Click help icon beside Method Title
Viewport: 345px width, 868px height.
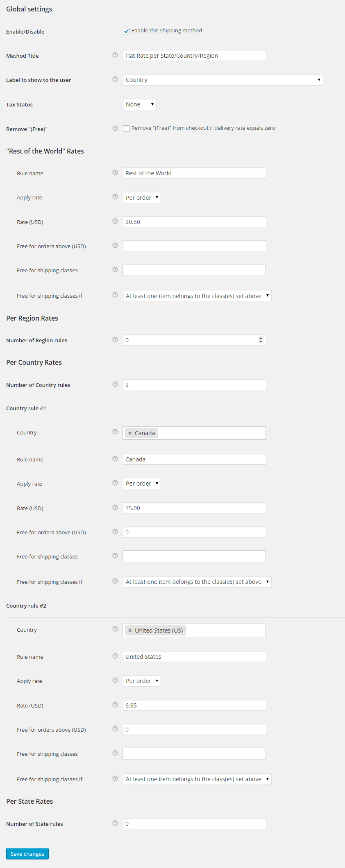[x=115, y=55]
